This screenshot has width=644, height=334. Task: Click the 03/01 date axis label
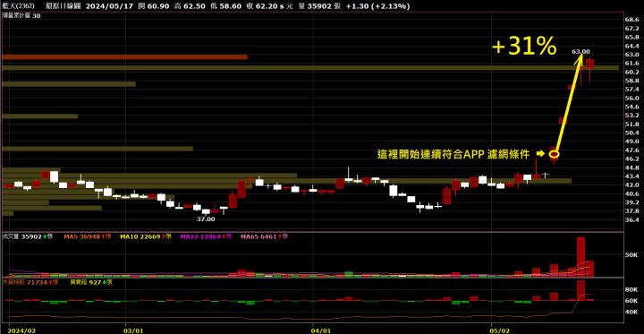coord(134,330)
